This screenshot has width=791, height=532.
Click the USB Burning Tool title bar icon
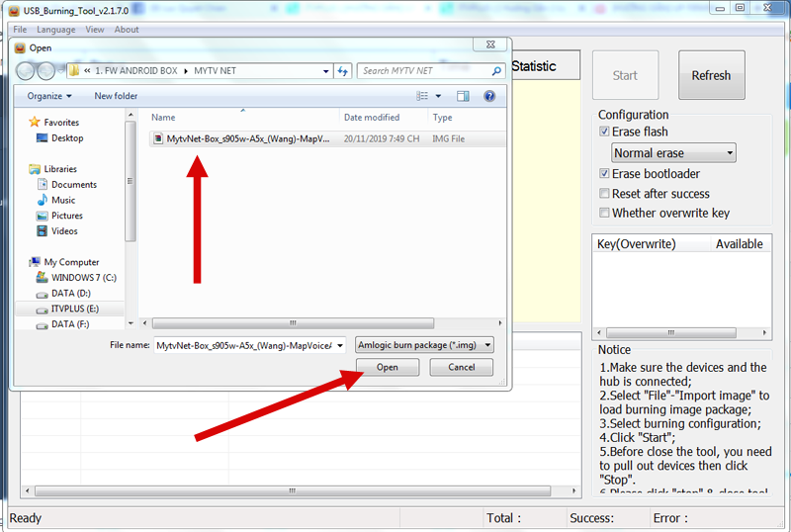coord(14,10)
